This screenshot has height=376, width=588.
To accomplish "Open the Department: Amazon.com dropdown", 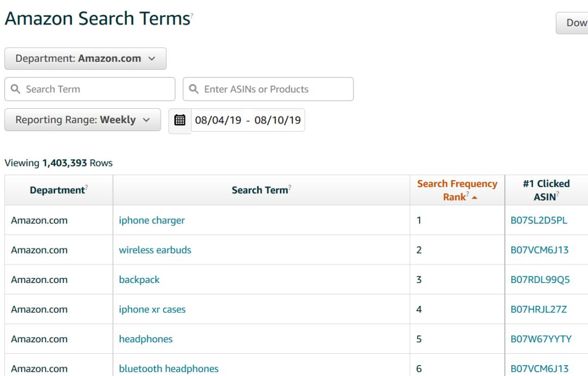I will [x=85, y=58].
